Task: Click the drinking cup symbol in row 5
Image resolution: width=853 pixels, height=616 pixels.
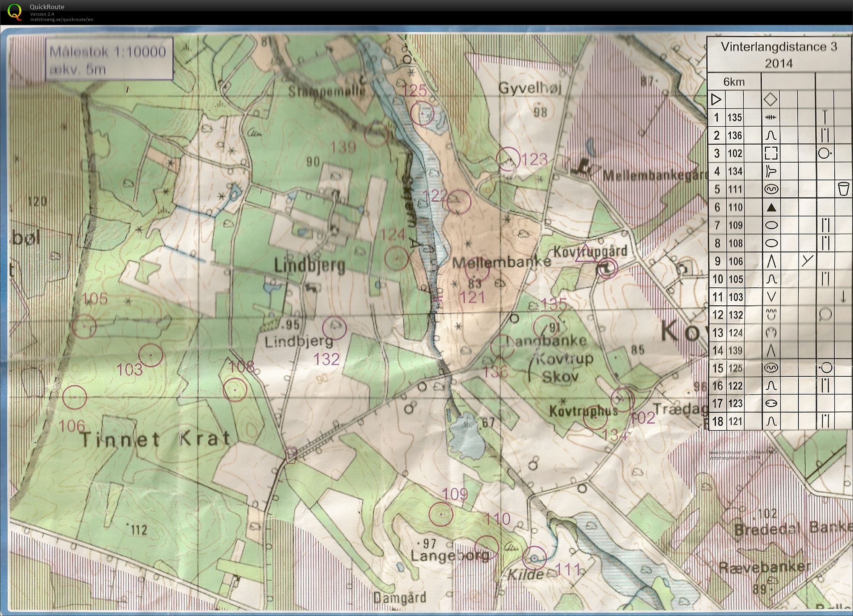Action: pyautogui.click(x=844, y=189)
